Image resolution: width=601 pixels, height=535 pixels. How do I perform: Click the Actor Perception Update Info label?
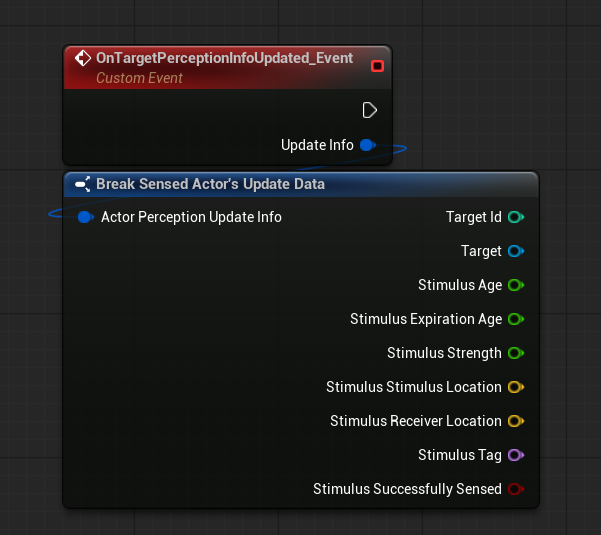pyautogui.click(x=191, y=217)
